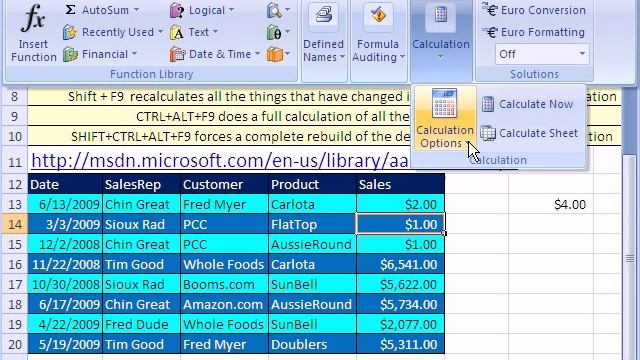Select the CTRL+ALT+F9 full calculation cell

(x=220, y=117)
